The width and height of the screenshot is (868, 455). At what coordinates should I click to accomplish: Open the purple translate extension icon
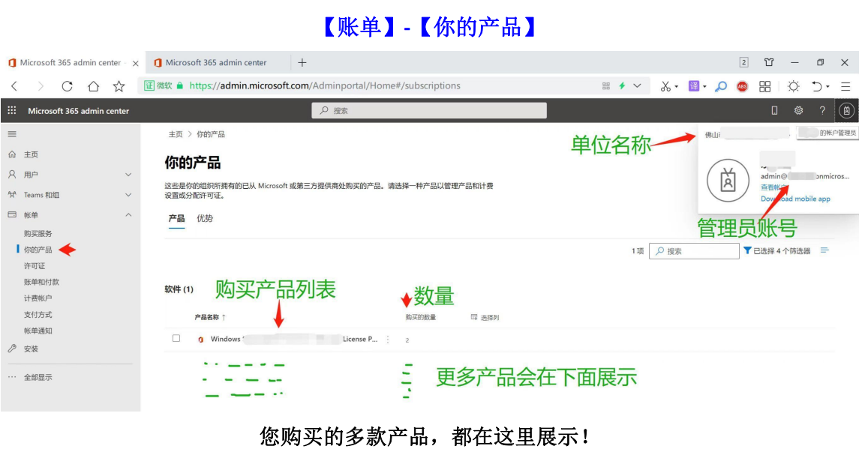tap(694, 85)
